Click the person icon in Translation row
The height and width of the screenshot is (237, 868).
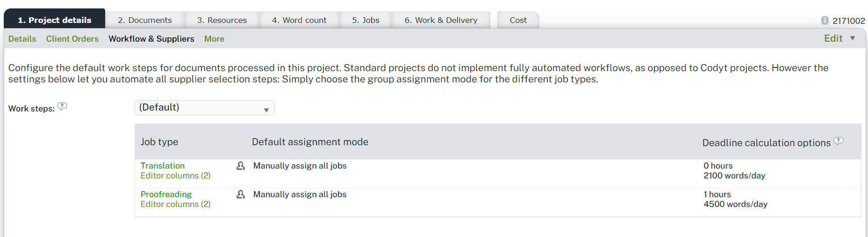tap(241, 166)
